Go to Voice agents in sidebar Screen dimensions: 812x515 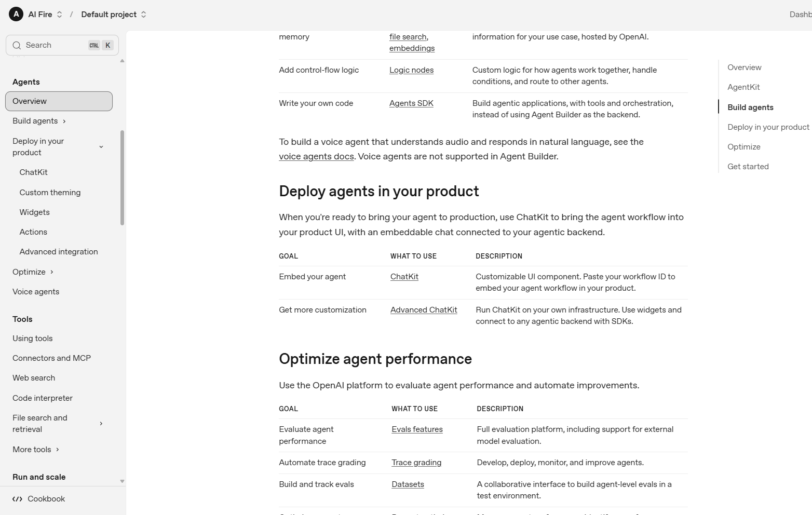pyautogui.click(x=36, y=292)
